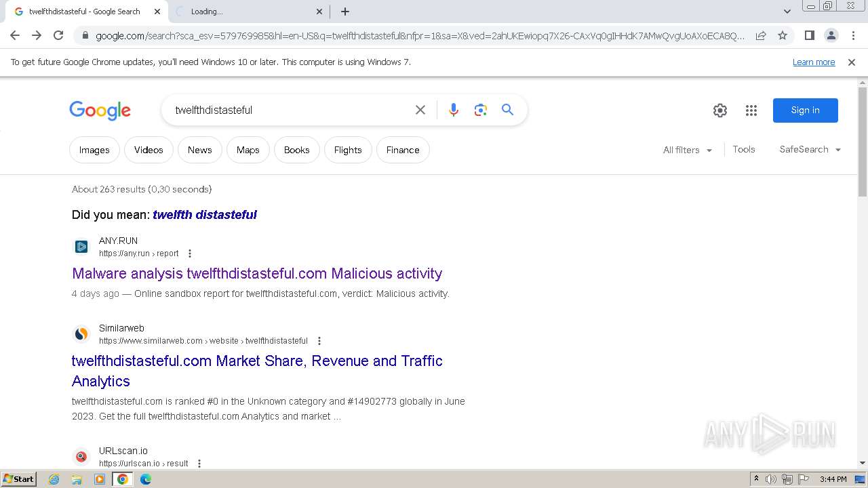Click the address bar URL
Viewport: 868px width, 488px height.
point(420,35)
